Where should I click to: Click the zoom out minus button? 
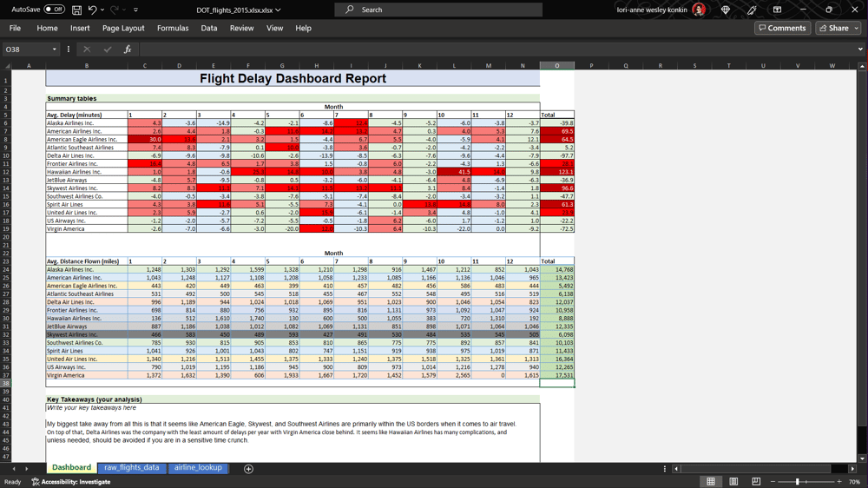pos(773,482)
